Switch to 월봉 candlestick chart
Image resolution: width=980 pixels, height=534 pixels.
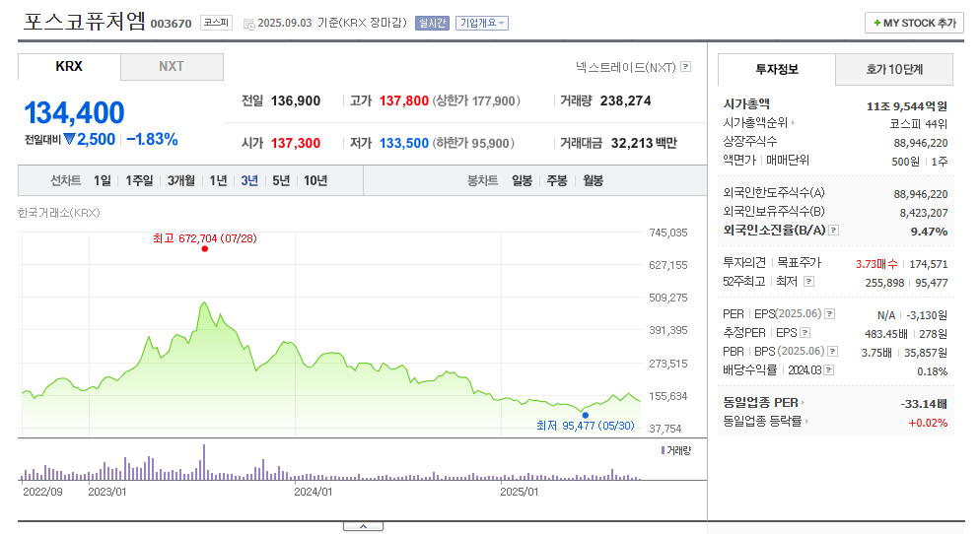(594, 180)
